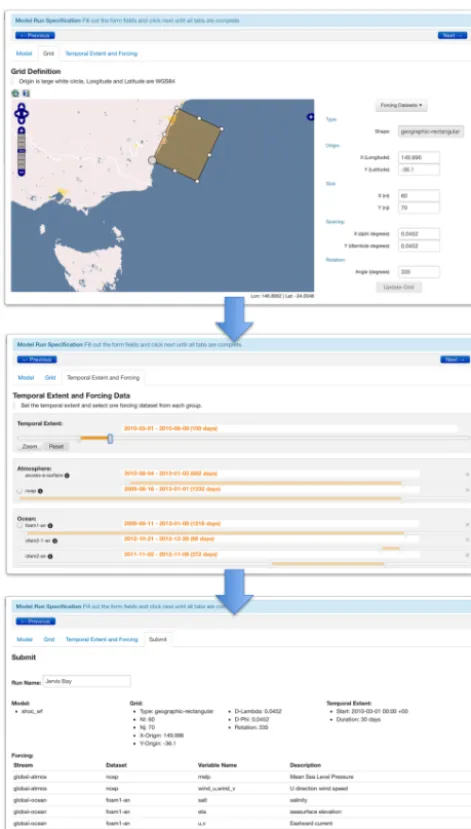This screenshot has width=471, height=829.
Task: Select the Submit tab in the bottom panel
Action: (158, 639)
